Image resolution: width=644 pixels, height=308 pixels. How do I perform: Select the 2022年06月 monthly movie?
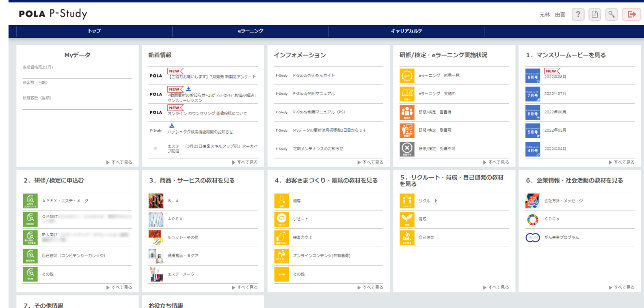click(555, 112)
